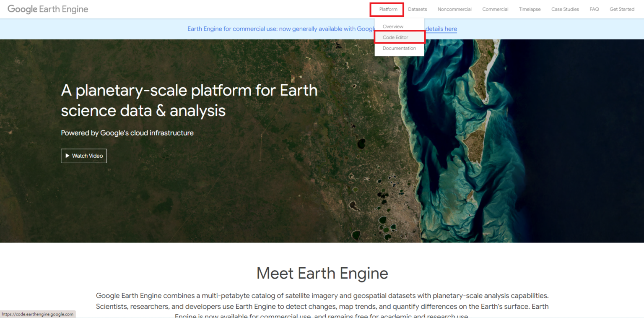Click the 'details here' banner link
Image resolution: width=644 pixels, height=318 pixels.
441,29
